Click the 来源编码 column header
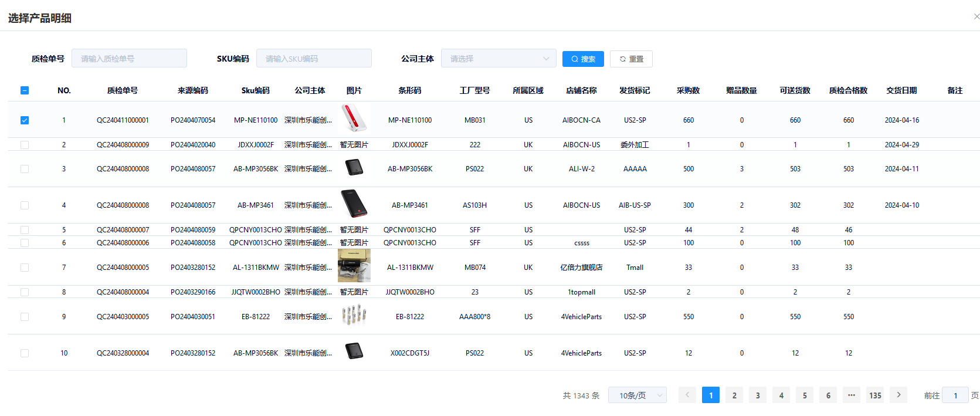This screenshot has height=416, width=980. pos(193,90)
